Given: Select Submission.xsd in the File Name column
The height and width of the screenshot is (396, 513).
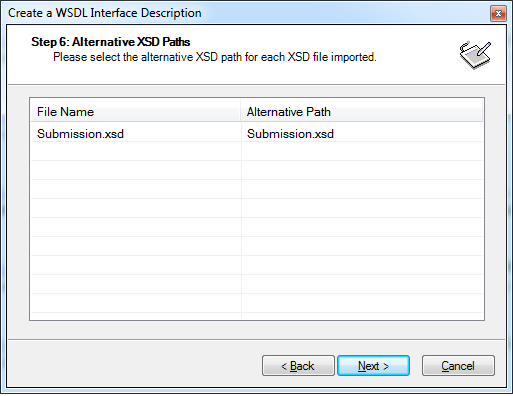Looking at the screenshot, I should [x=80, y=134].
